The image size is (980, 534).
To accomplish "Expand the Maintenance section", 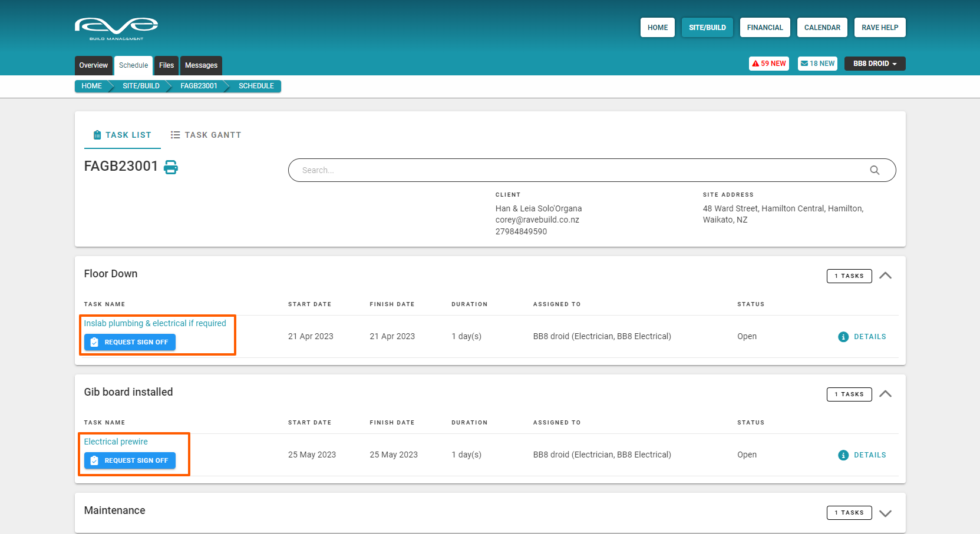I will [x=885, y=513].
